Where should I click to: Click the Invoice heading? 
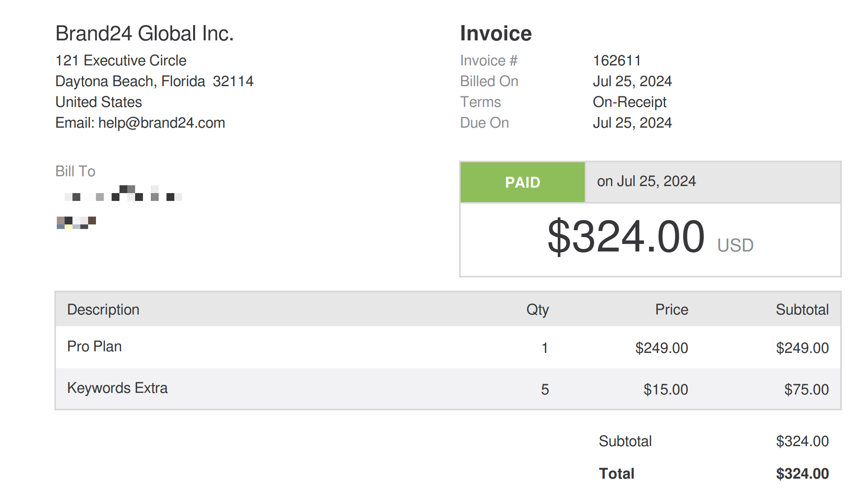[x=496, y=33]
